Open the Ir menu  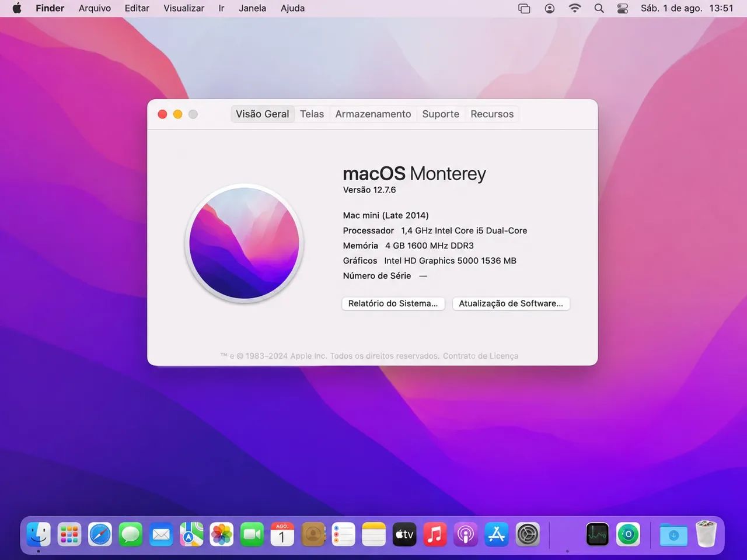pos(221,8)
